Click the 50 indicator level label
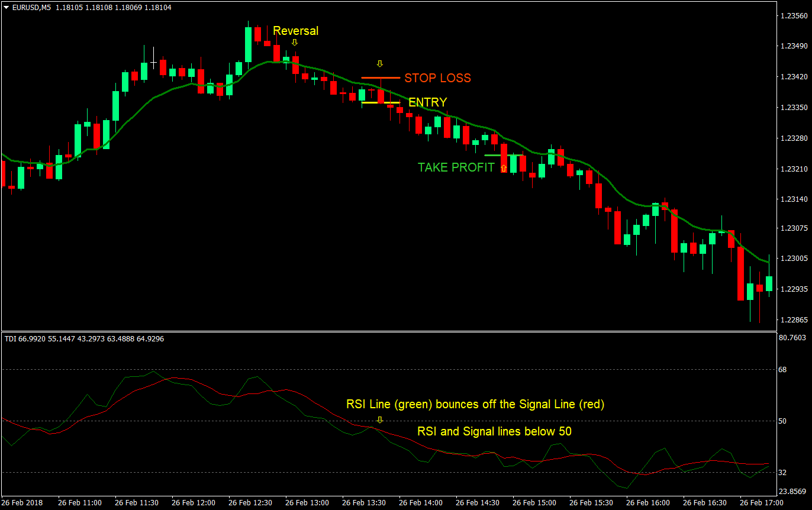 click(x=782, y=421)
